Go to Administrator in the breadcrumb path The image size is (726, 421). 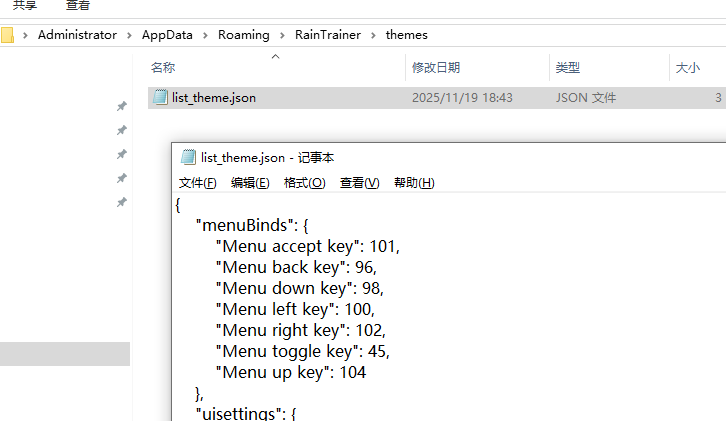pyautogui.click(x=77, y=35)
